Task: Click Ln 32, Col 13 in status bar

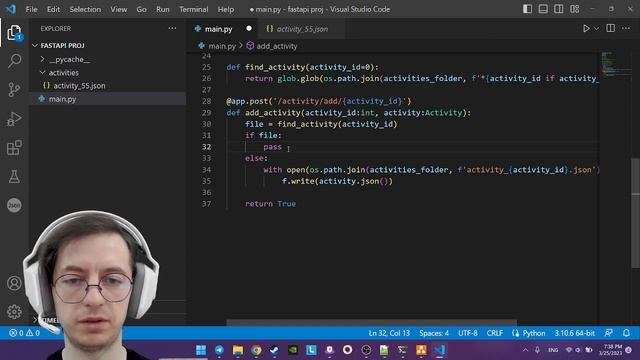Action: pyautogui.click(x=389, y=333)
